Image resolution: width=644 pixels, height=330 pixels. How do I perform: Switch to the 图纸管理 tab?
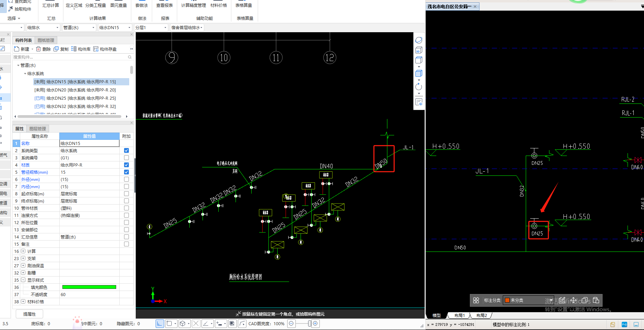click(46, 40)
